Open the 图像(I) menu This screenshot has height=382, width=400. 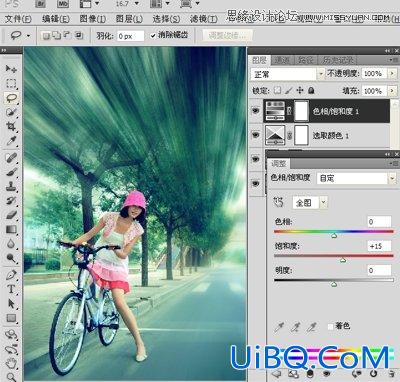(92, 19)
